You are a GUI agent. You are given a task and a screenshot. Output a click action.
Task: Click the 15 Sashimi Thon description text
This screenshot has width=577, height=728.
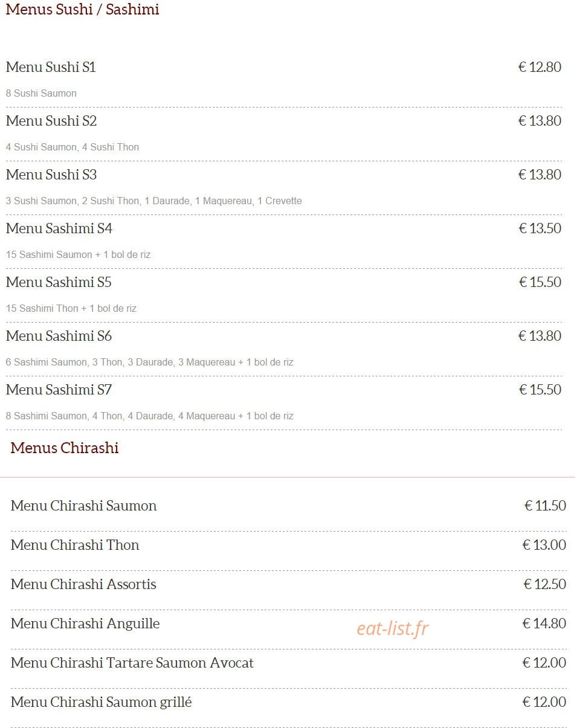(x=71, y=309)
